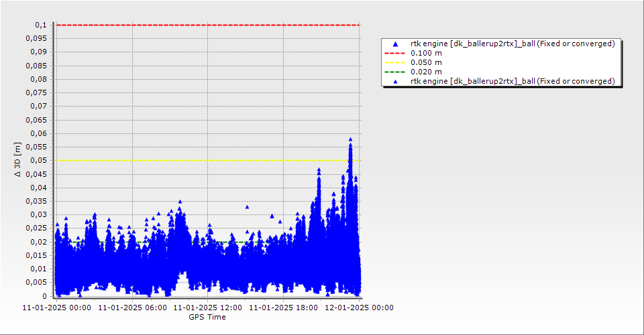
Task: Click y-axis tick label "0,065"
Action: 36,120
